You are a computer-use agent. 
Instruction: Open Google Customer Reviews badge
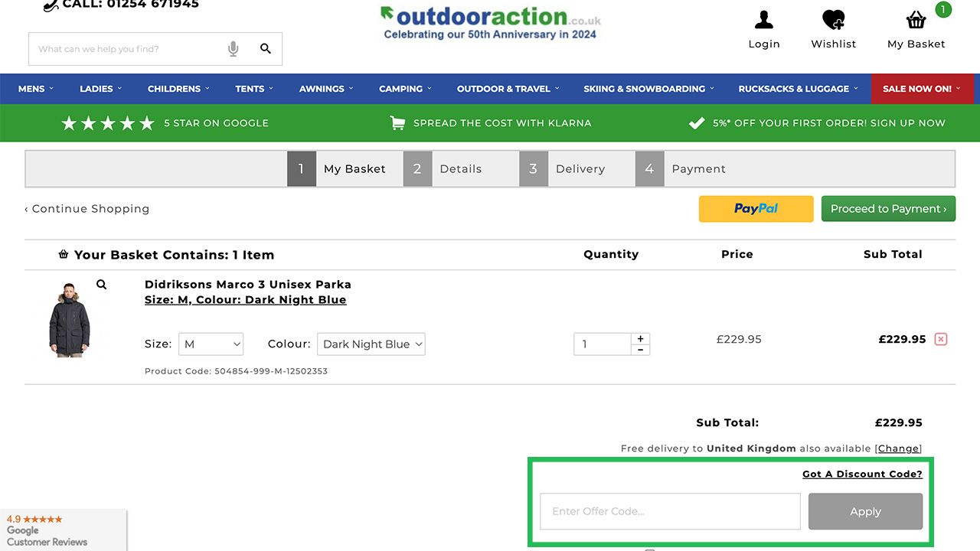[x=63, y=530]
